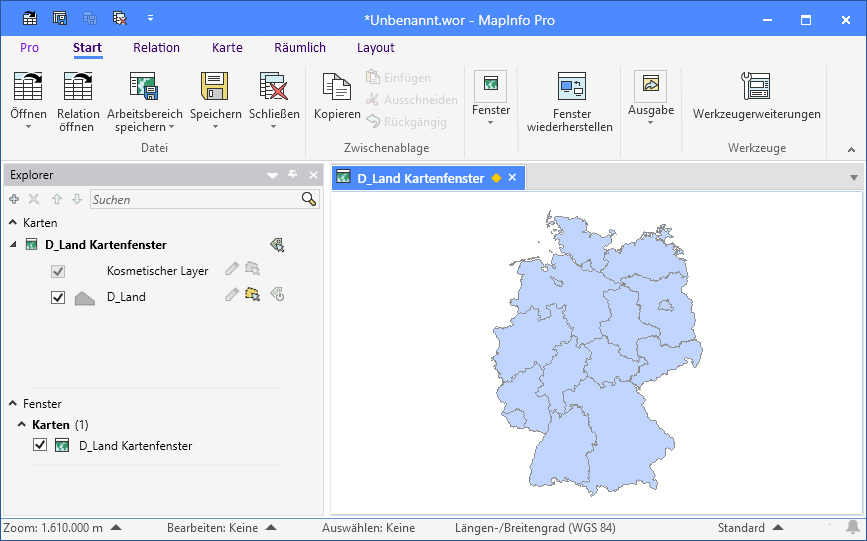This screenshot has width=867, height=541.
Task: Select the D_Land layer name
Action: 126,297
